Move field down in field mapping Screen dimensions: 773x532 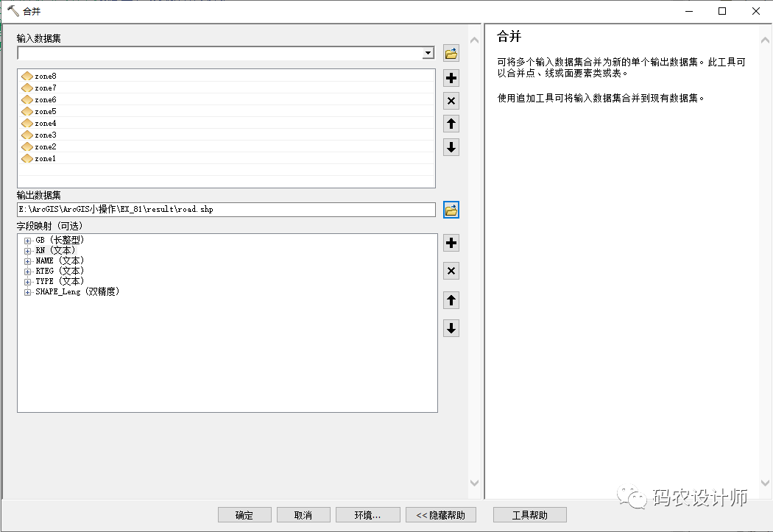tap(451, 328)
